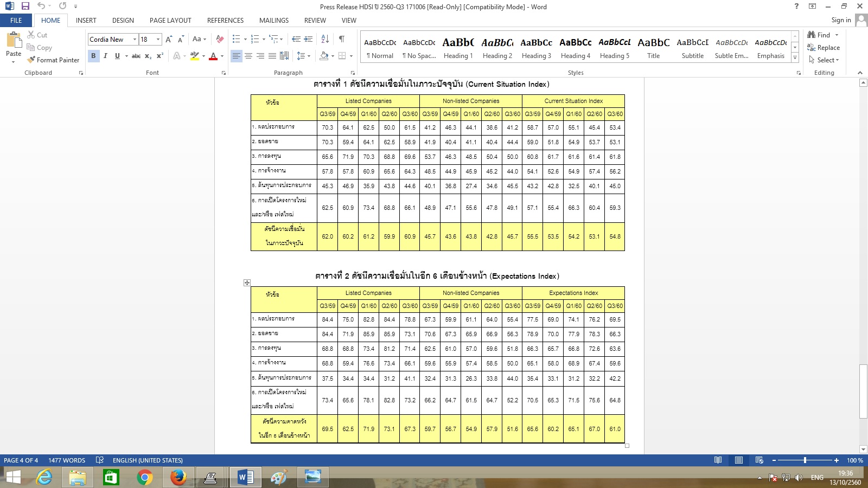The width and height of the screenshot is (868, 488).
Task: Click the Save icon in quick access toolbar
Action: (x=25, y=6)
